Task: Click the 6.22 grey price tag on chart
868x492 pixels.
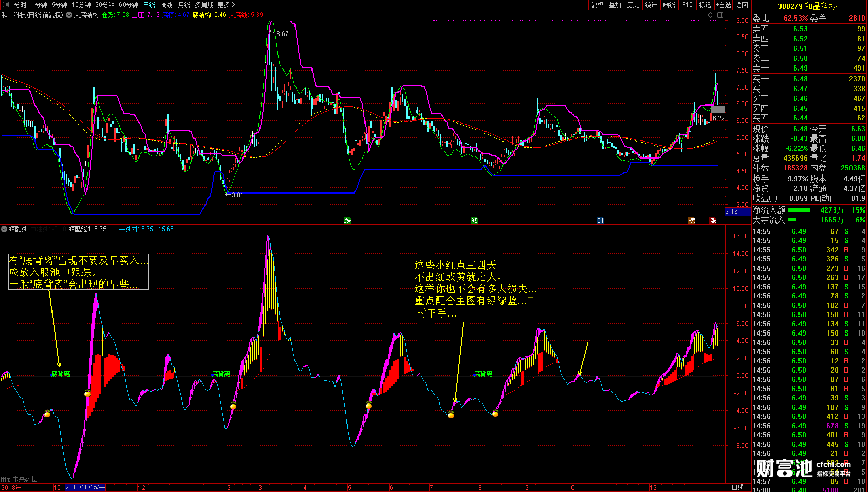Action: pyautogui.click(x=718, y=118)
